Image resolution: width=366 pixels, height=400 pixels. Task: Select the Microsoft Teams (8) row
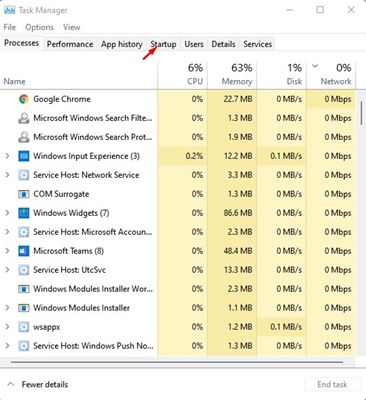coord(178,251)
